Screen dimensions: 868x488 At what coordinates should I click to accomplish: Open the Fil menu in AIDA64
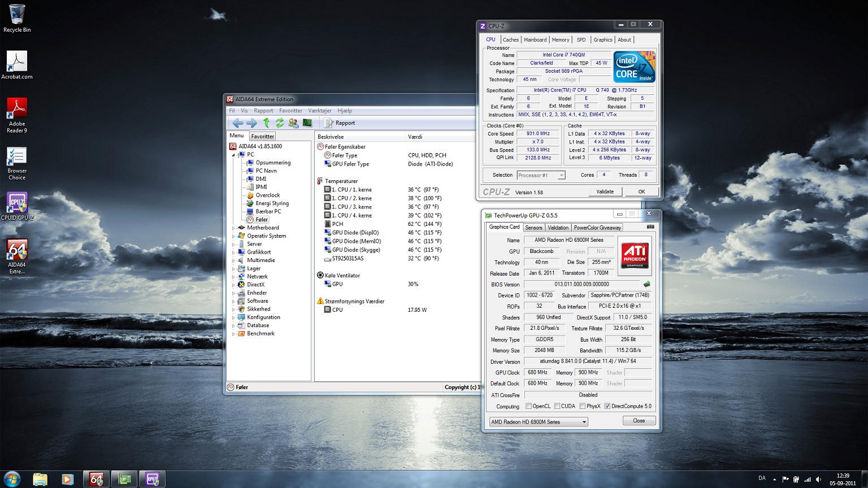coord(232,111)
